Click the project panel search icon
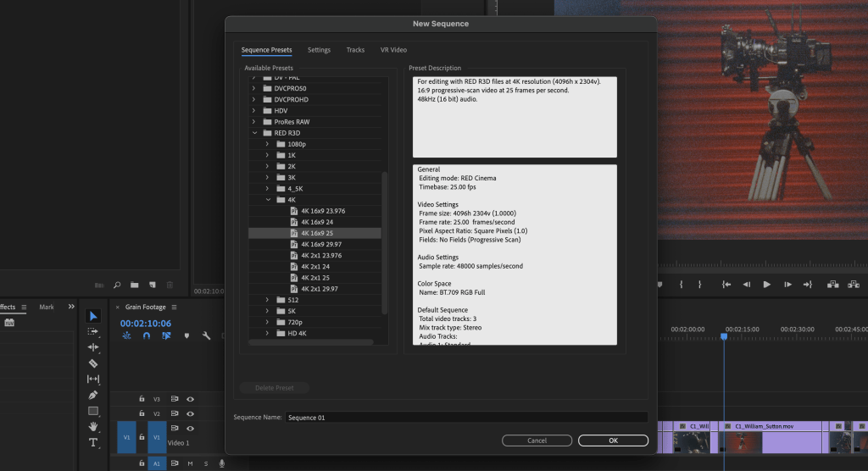 pos(117,285)
